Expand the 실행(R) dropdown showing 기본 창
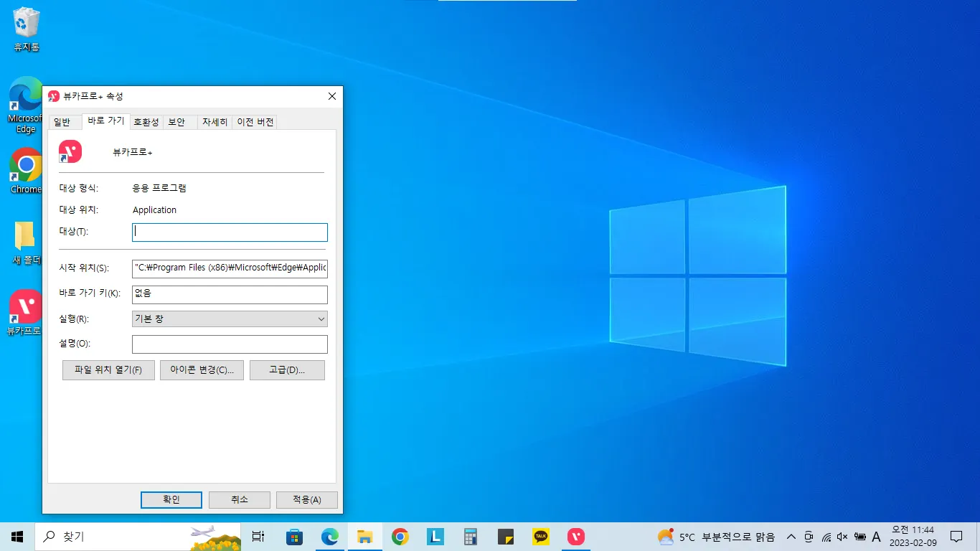Viewport: 980px width, 551px height. (230, 319)
